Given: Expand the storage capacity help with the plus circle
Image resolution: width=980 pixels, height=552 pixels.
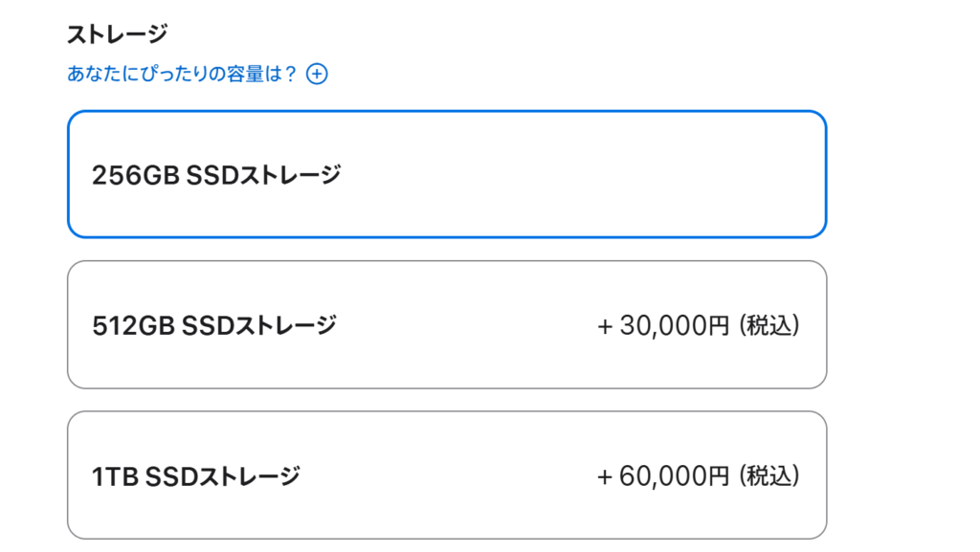Looking at the screenshot, I should [317, 74].
